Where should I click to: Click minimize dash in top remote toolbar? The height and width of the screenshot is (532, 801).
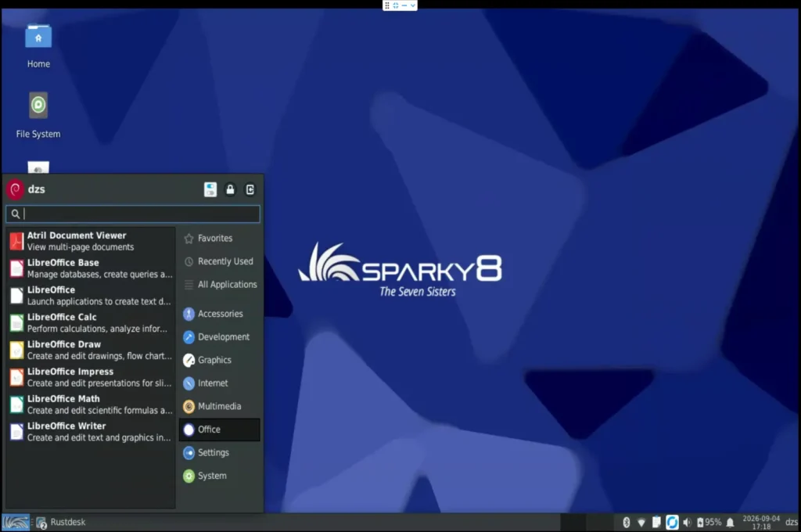click(x=404, y=5)
